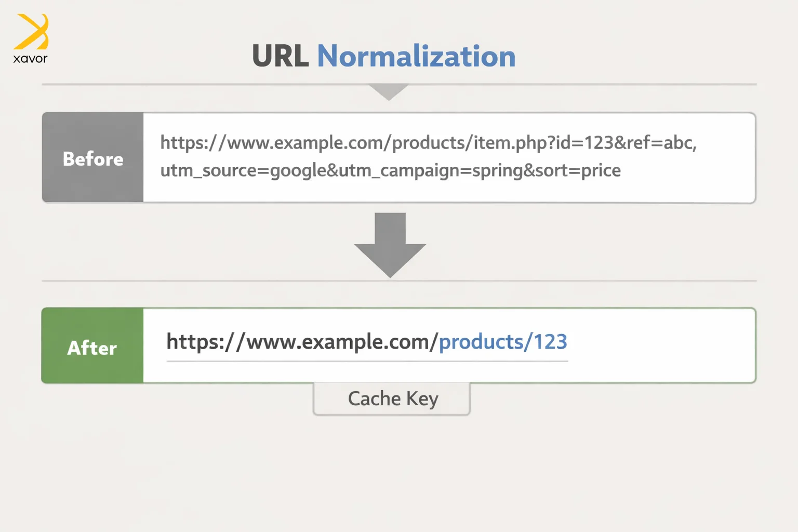The height and width of the screenshot is (532, 798).
Task: Click the yellow Xavor logo icon
Action: [32, 31]
